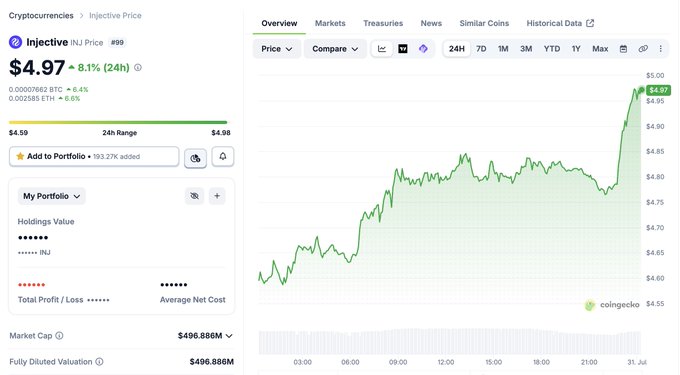The width and height of the screenshot is (680, 375).
Task: Click the $4.97 main price text
Action: 37,68
